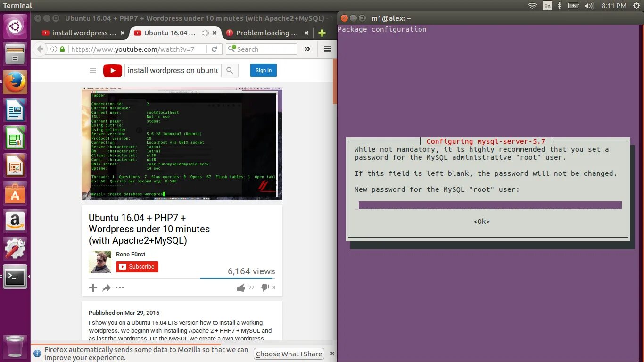
Task: Like the video thumbs up
Action: point(241,288)
